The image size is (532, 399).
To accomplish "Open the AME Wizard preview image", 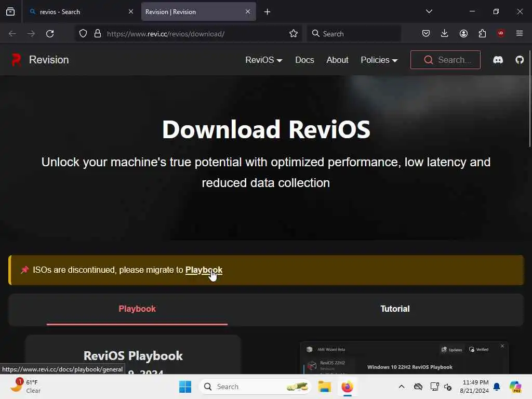I will [x=404, y=358].
